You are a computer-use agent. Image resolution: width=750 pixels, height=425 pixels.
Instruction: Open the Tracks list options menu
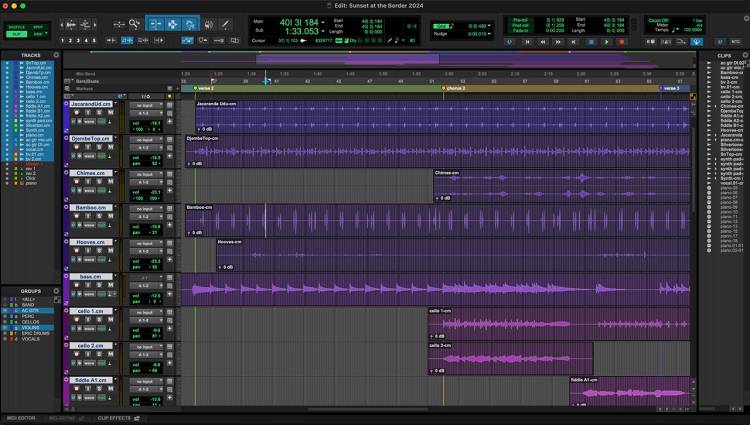click(58, 54)
